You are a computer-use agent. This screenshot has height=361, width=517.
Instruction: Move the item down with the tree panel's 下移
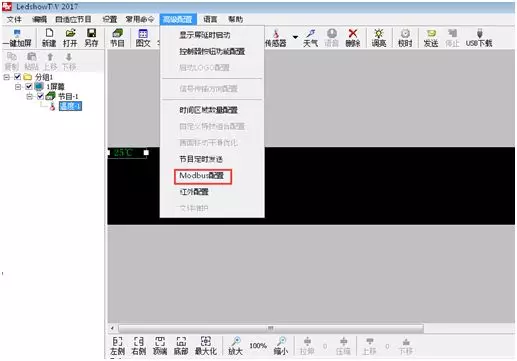69,61
